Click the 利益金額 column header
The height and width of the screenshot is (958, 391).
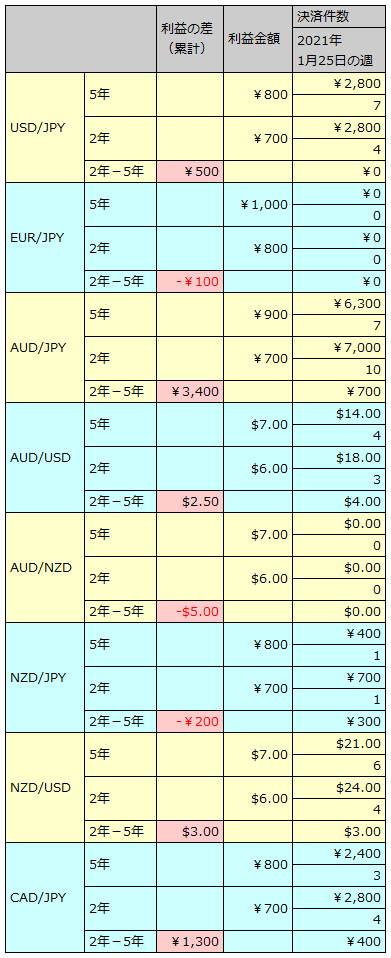258,39
